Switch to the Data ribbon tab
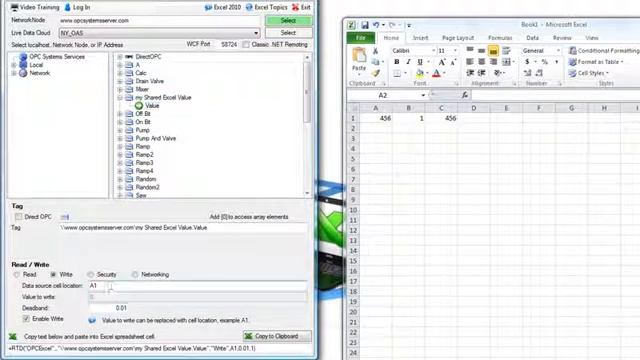The height and width of the screenshot is (360, 640). coord(532,38)
